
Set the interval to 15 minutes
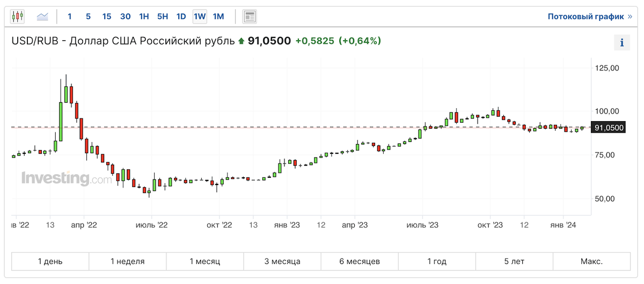(106, 16)
